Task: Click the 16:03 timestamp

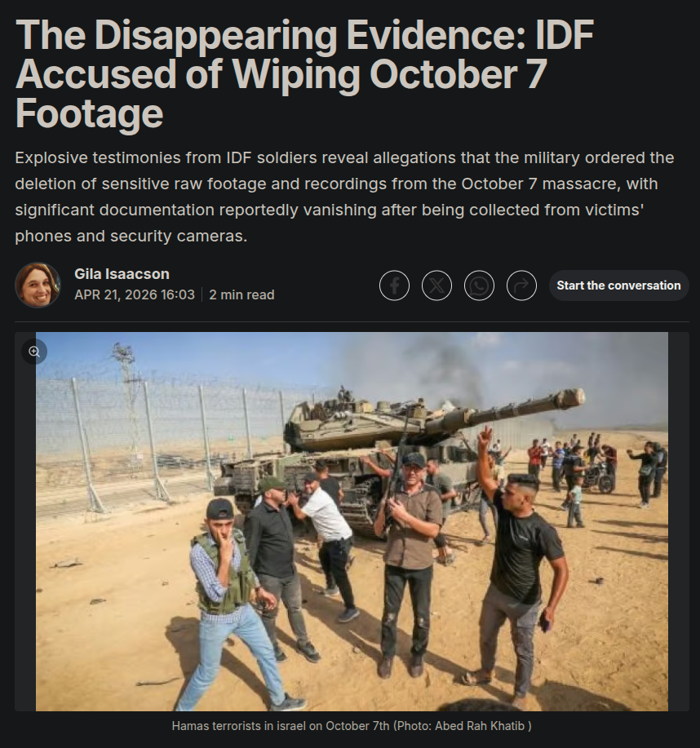Action: pos(178,294)
